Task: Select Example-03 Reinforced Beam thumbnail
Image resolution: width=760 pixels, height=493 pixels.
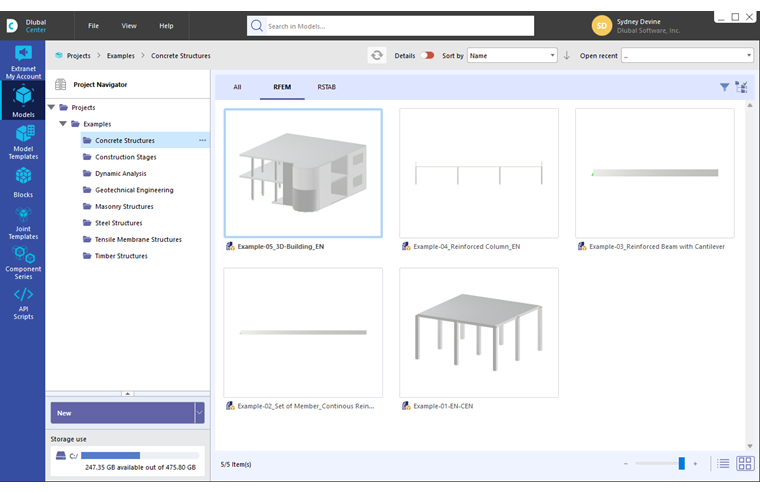Action: click(655, 173)
